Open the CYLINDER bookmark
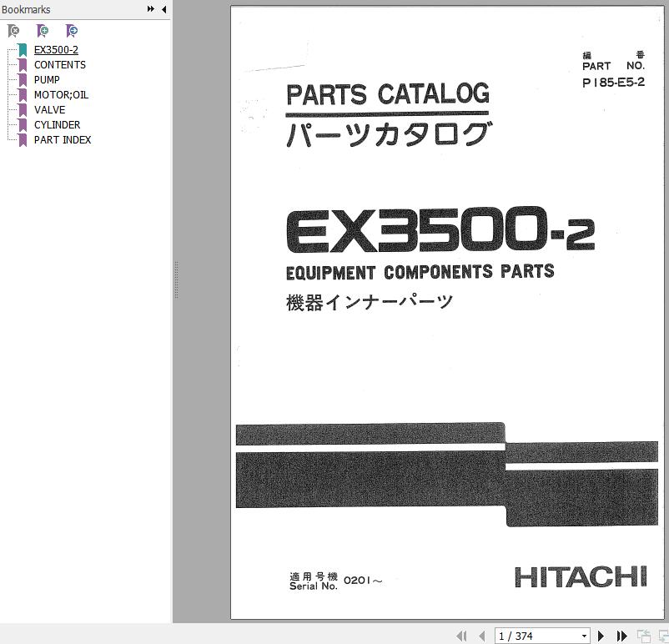Image resolution: width=669 pixels, height=644 pixels. click(x=58, y=124)
